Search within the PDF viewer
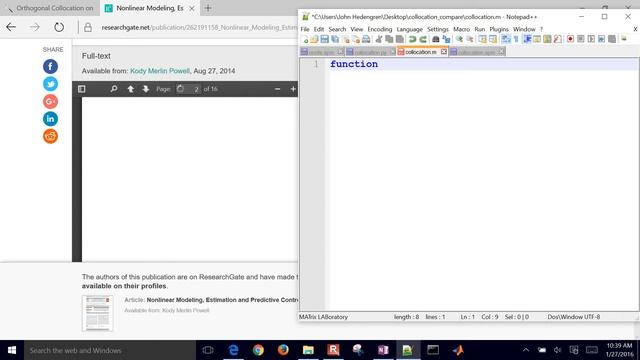This screenshot has width=640, height=360. point(114,89)
